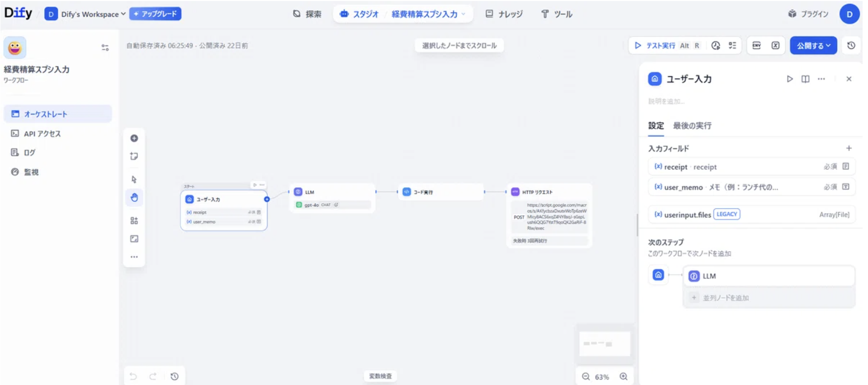Screen dimensions: 868x385
Task: Select the hand pan mode tool
Action: pyautogui.click(x=134, y=198)
